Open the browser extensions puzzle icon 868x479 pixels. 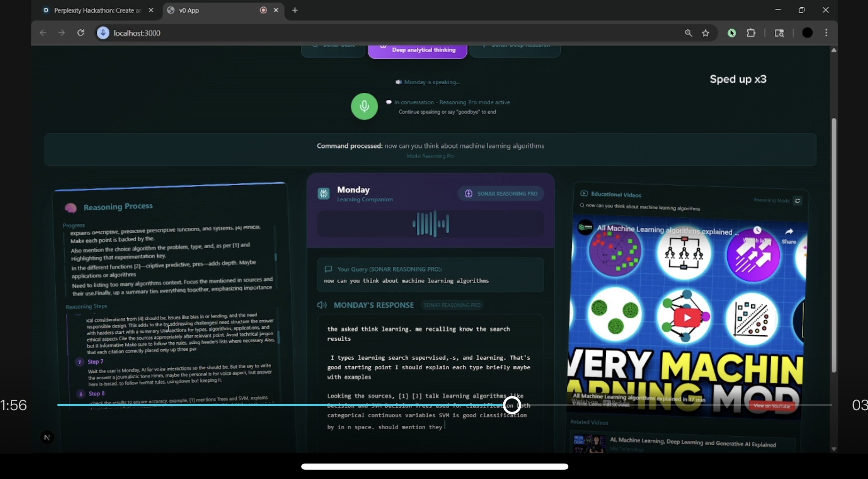tap(751, 33)
